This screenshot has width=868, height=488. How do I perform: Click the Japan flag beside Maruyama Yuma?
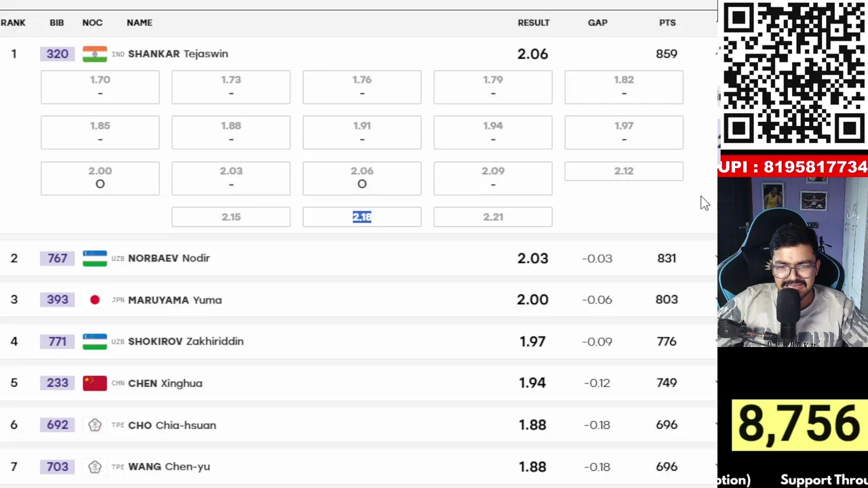point(95,300)
